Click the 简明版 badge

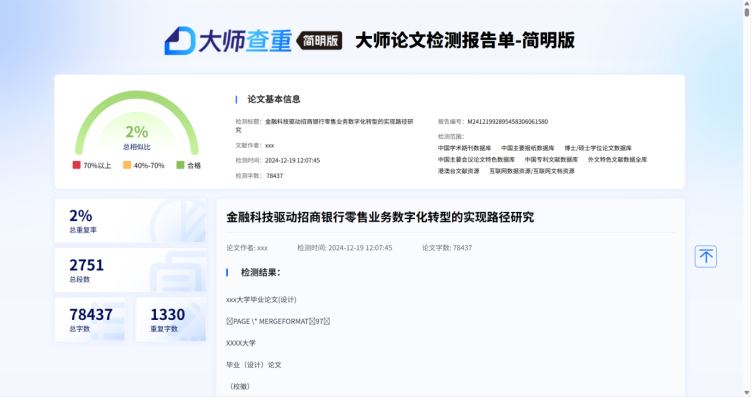[x=319, y=41]
